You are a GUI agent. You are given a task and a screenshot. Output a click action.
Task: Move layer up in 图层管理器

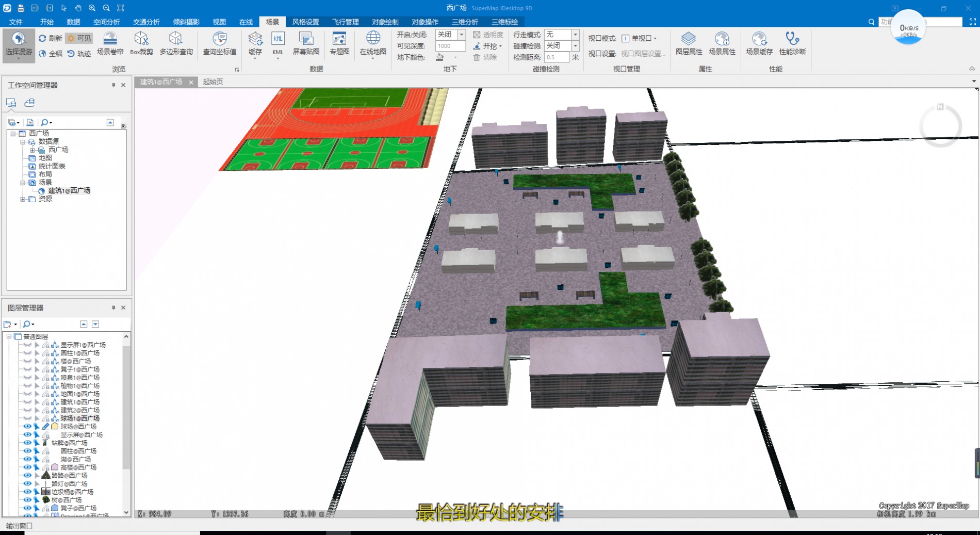click(84, 325)
